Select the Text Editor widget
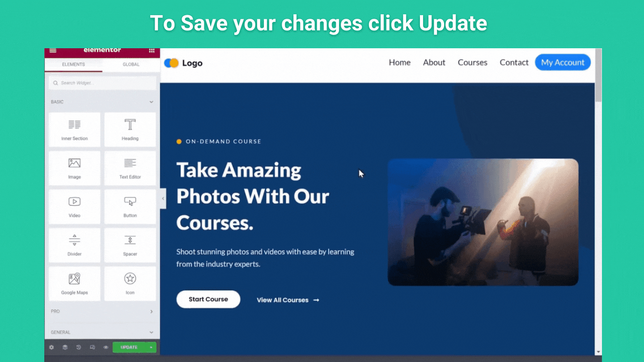The width and height of the screenshot is (644, 362). tap(130, 168)
